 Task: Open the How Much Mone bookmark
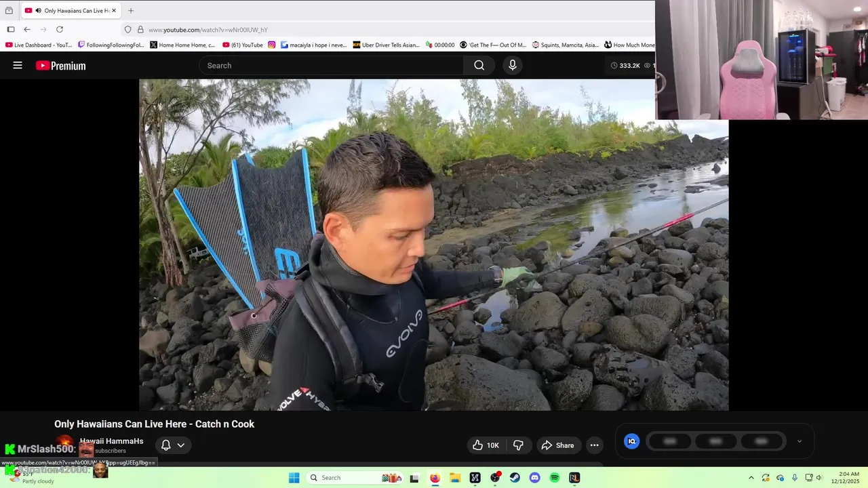point(629,45)
